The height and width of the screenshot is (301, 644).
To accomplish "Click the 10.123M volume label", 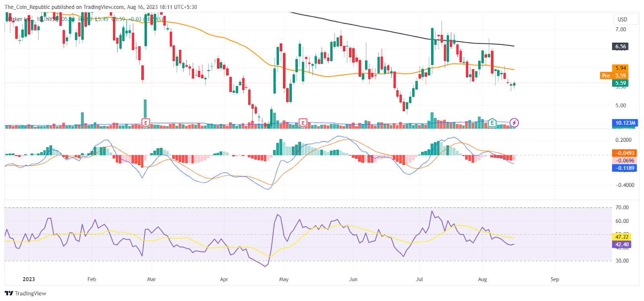I will [x=625, y=123].
